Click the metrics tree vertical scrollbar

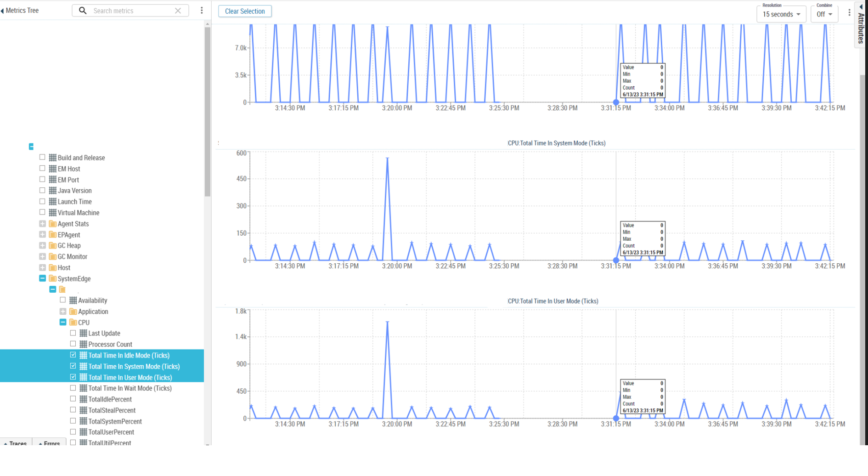pos(208,110)
